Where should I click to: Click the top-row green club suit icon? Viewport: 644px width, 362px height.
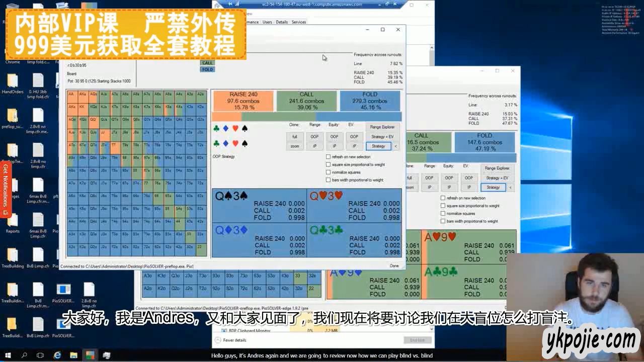[x=217, y=128]
